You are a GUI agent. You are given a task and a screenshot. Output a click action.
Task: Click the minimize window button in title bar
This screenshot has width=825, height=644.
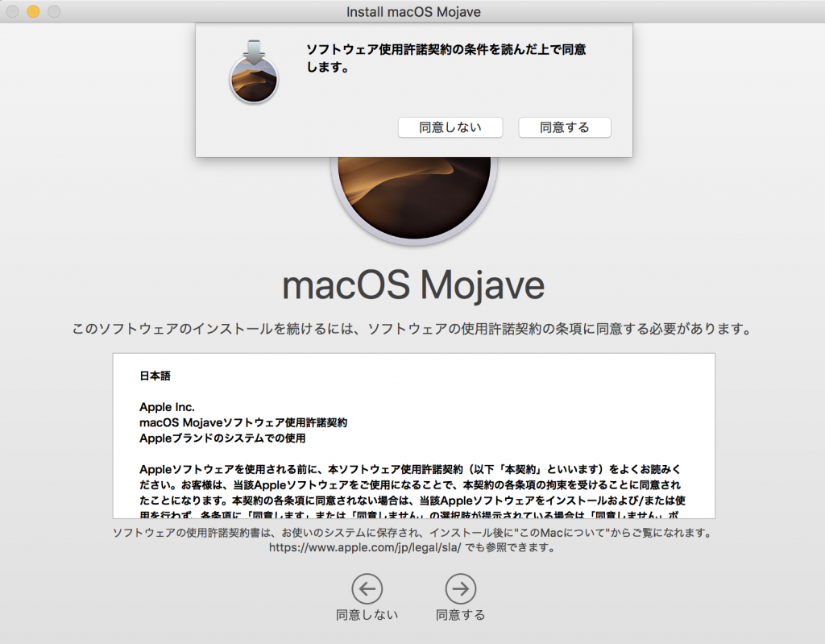(x=33, y=11)
